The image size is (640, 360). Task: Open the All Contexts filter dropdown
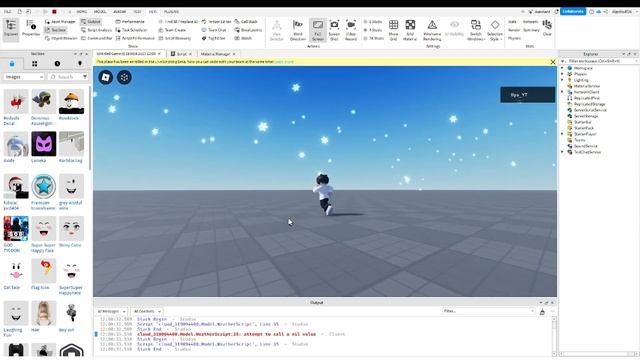pos(147,311)
